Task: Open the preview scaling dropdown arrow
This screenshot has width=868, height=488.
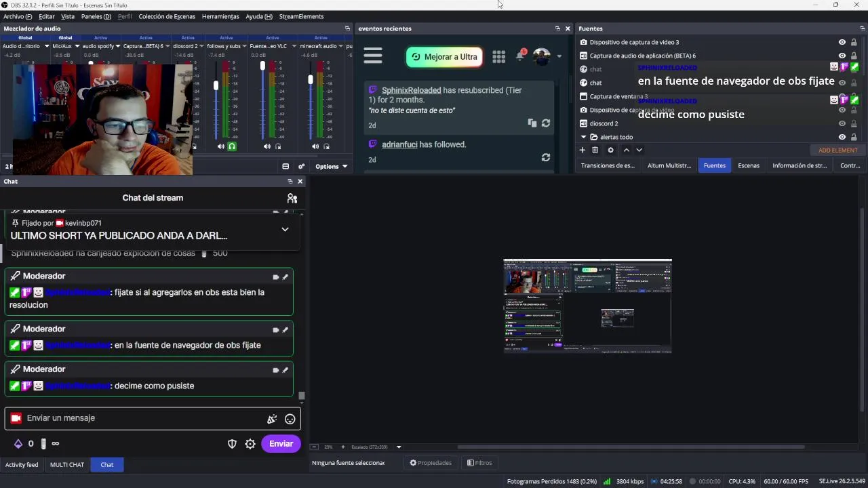Action: (x=399, y=447)
